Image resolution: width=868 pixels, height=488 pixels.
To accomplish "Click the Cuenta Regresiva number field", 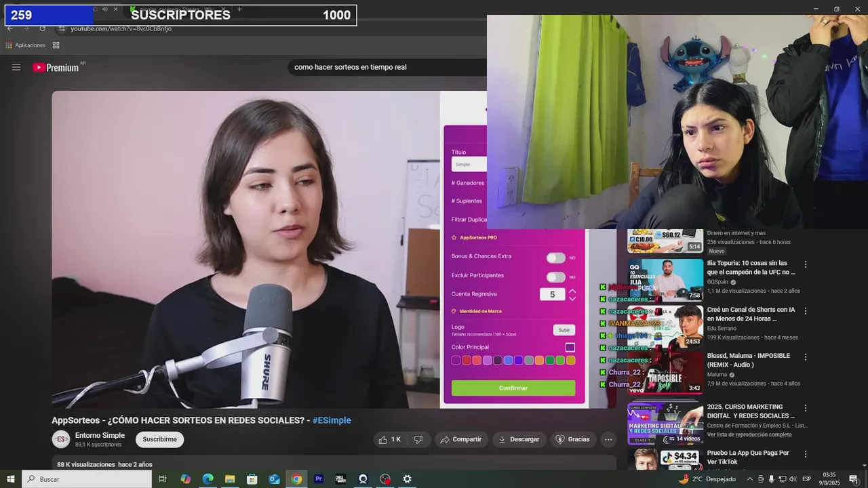I will pos(552,294).
